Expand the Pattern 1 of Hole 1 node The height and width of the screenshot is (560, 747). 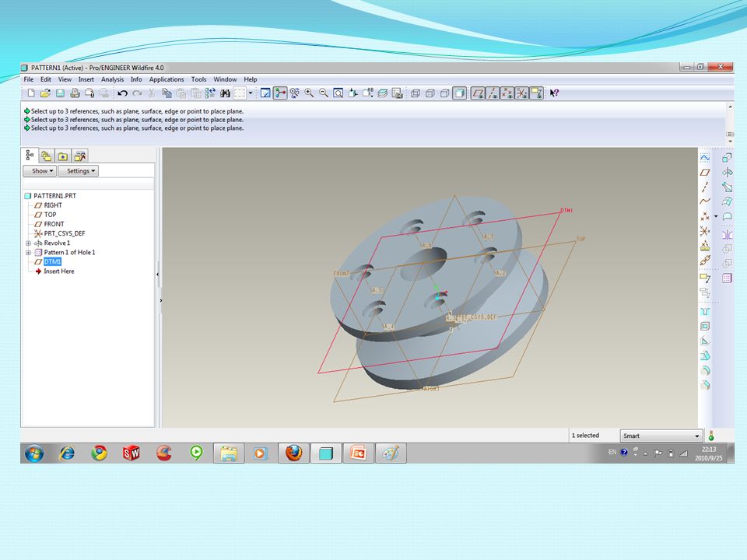tap(28, 252)
